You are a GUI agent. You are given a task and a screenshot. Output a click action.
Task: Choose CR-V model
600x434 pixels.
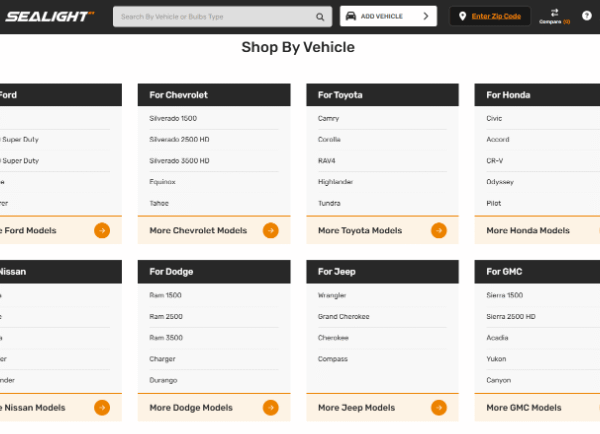494,161
